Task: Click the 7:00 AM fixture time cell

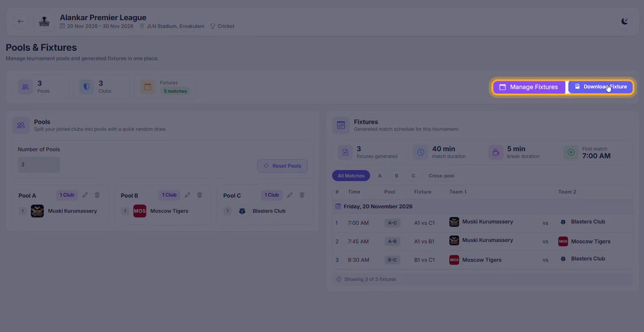Action: (358, 223)
